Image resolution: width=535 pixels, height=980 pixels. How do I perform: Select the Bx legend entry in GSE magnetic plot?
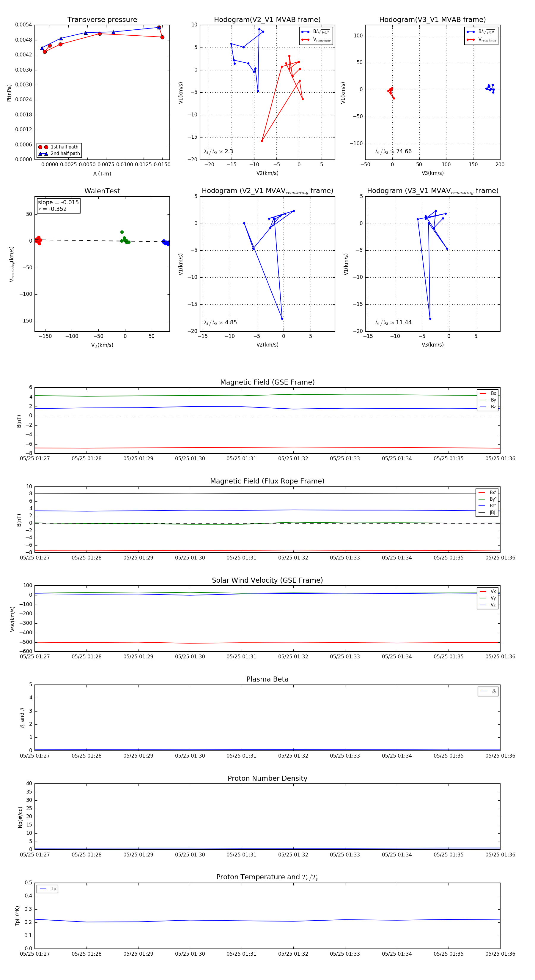(488, 393)
